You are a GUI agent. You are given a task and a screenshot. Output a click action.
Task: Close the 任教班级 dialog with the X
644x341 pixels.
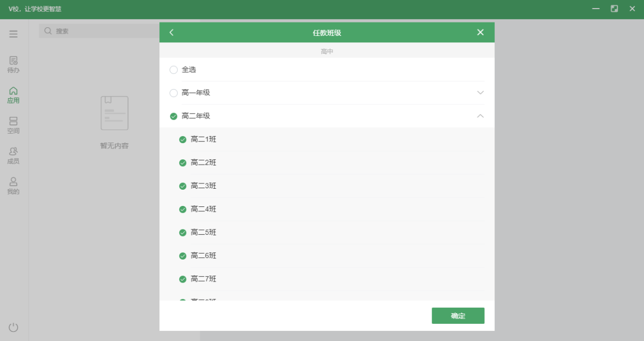480,32
